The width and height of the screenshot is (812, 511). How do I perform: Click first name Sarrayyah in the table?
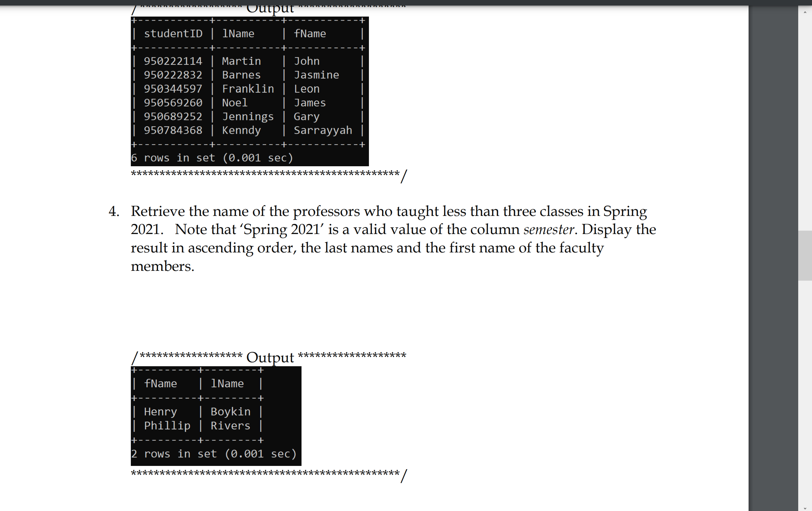click(323, 130)
